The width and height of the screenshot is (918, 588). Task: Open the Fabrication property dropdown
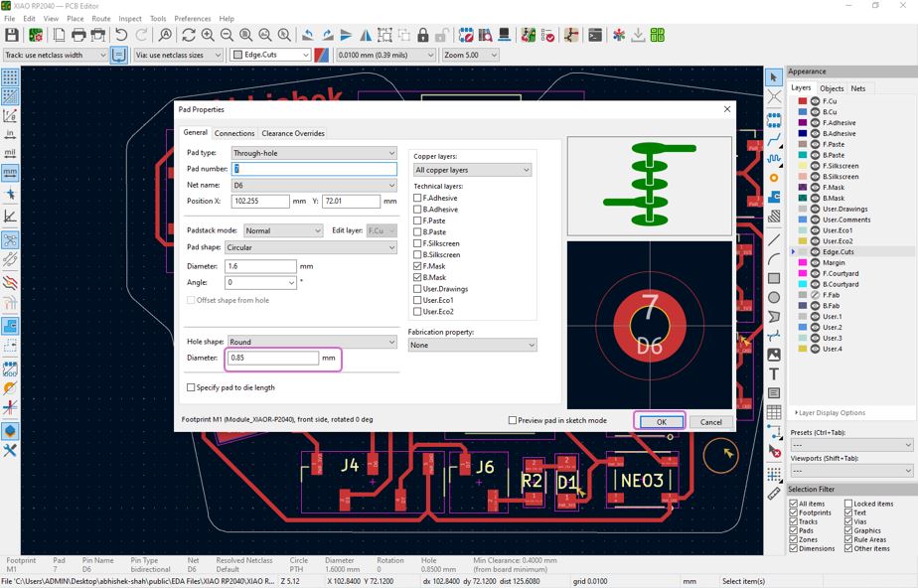pyautogui.click(x=472, y=346)
